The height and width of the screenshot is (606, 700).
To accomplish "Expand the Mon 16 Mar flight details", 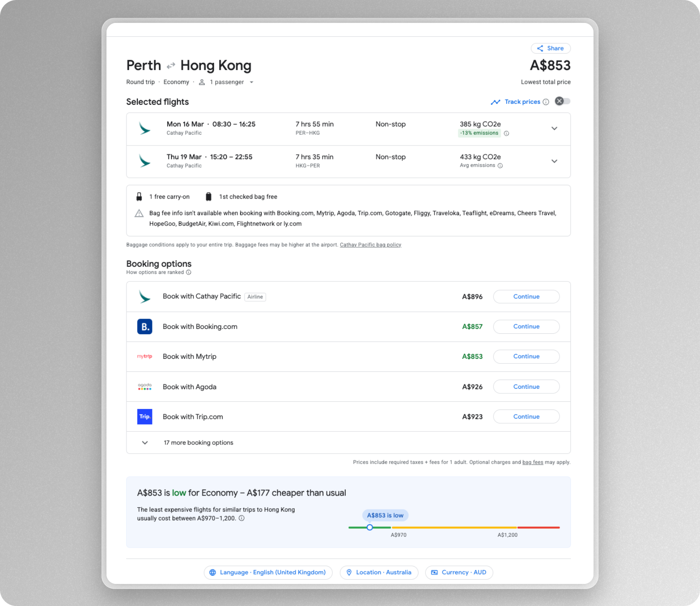I will tap(554, 129).
